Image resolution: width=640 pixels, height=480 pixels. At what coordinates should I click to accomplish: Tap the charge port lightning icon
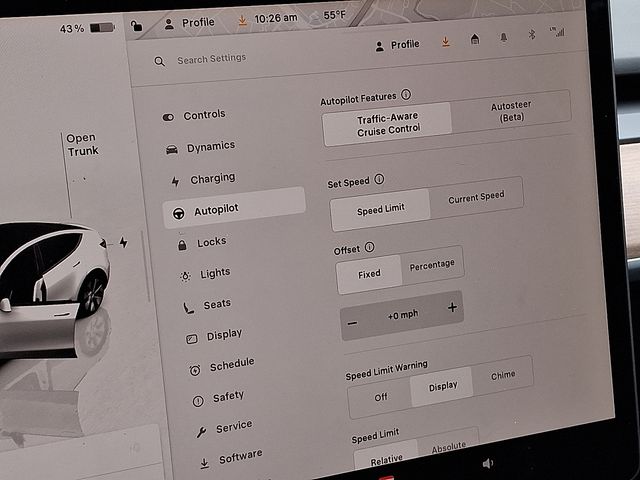(123, 242)
